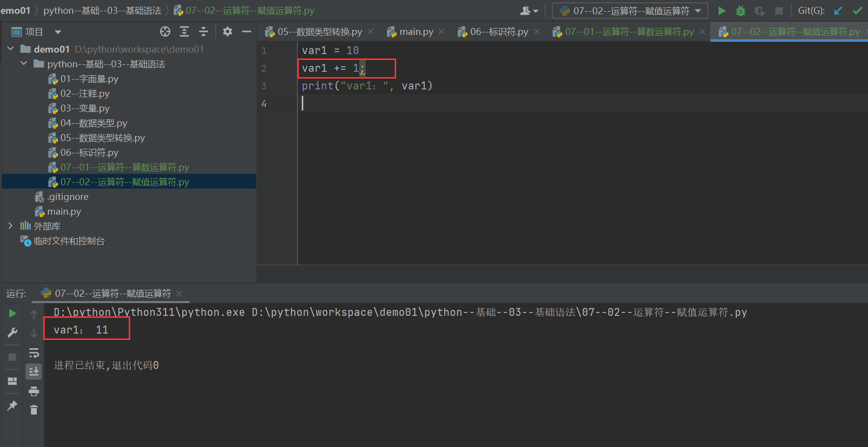The width and height of the screenshot is (868, 447).
Task: Select 05--数据类型转换.py in project tree
Action: pos(96,138)
